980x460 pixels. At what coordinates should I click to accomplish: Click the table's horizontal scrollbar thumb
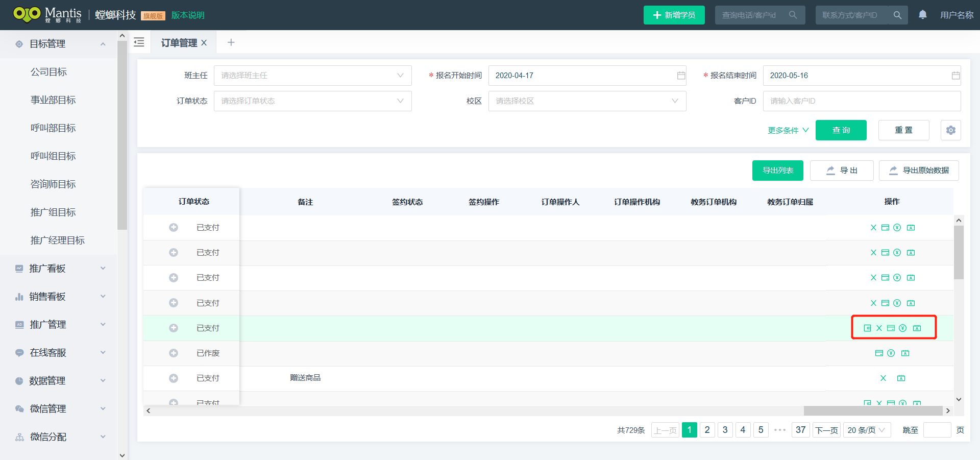coord(873,411)
